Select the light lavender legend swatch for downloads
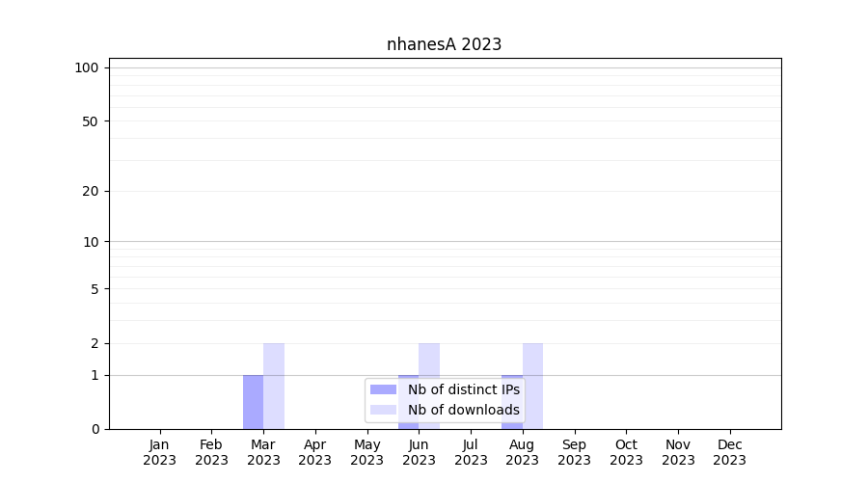The image size is (868, 482). pyautogui.click(x=383, y=410)
